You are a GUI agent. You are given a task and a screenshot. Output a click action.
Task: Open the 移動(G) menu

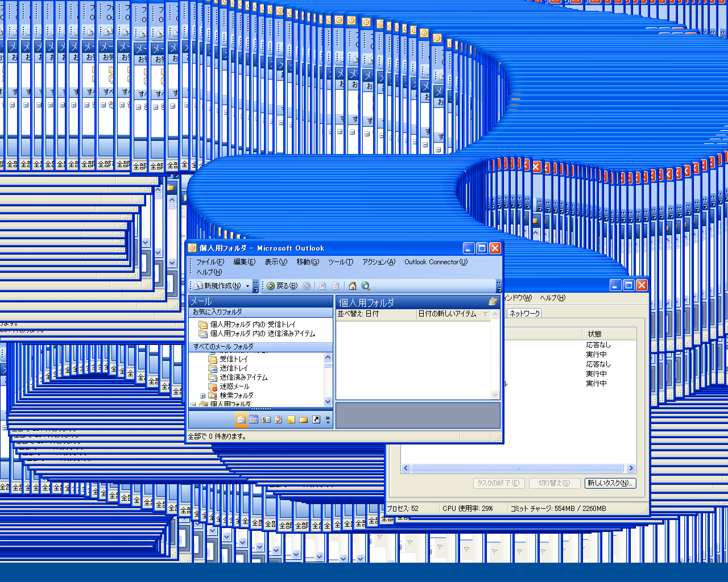308,262
